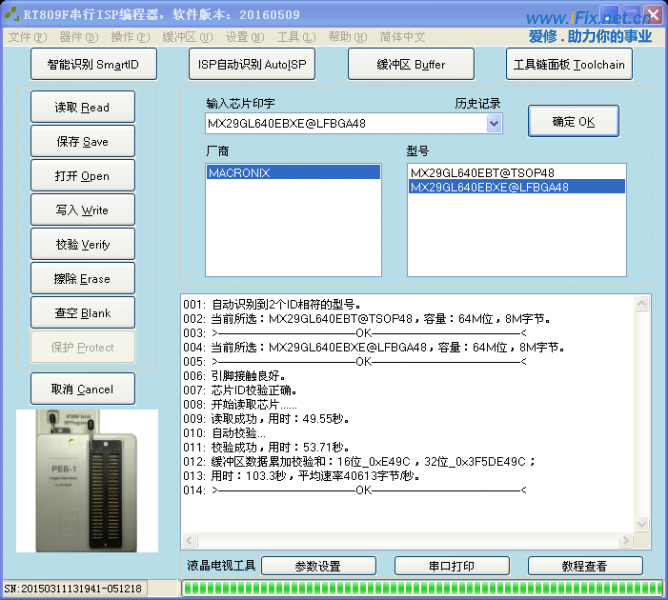Select MACRONIX in manufacturer list
This screenshot has height=600, width=668.
292,173
